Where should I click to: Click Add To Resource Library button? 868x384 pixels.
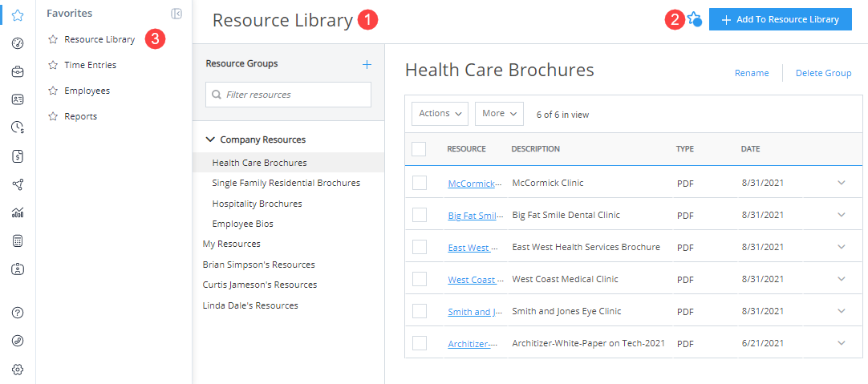pyautogui.click(x=780, y=19)
